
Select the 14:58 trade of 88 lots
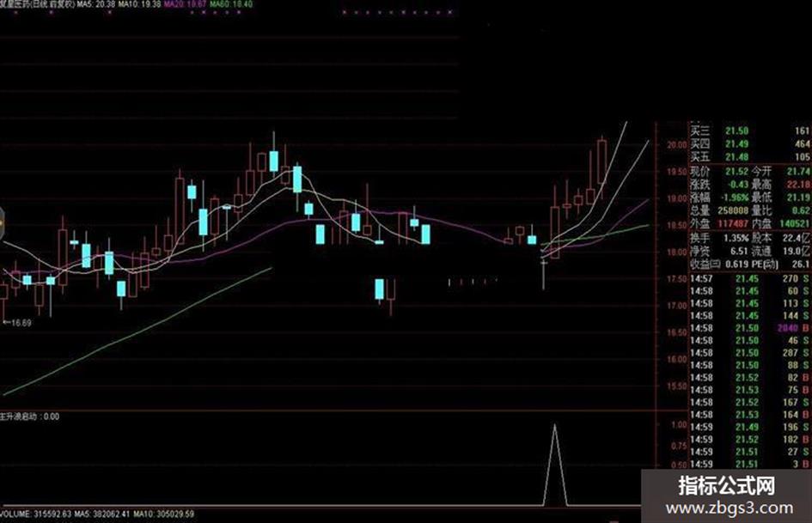click(750, 366)
